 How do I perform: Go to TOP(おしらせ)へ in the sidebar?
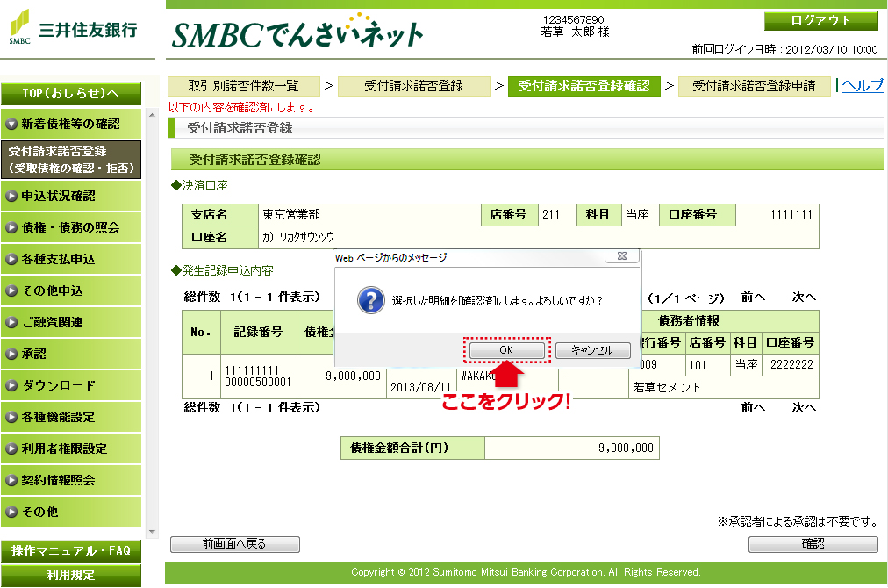(x=71, y=94)
